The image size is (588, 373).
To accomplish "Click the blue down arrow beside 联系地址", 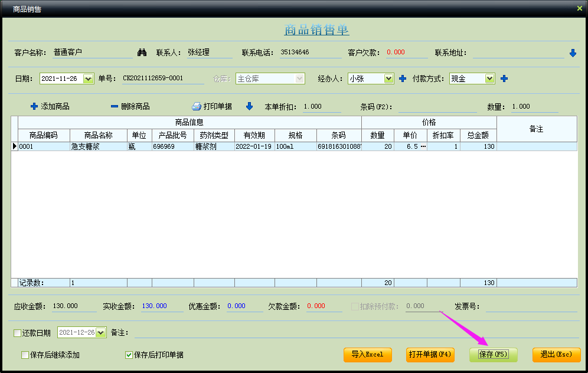I will [x=573, y=53].
